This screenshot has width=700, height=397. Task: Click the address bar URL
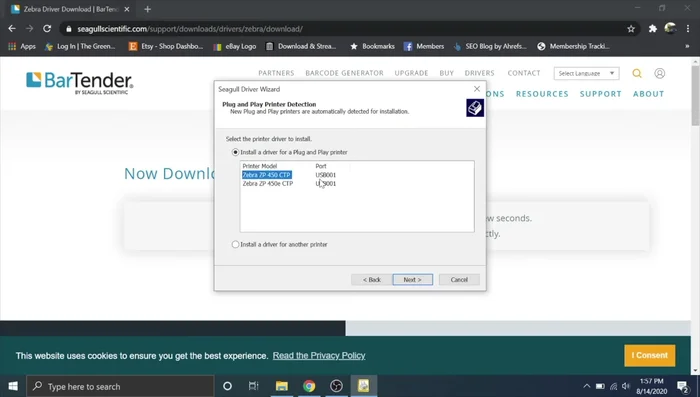190,29
